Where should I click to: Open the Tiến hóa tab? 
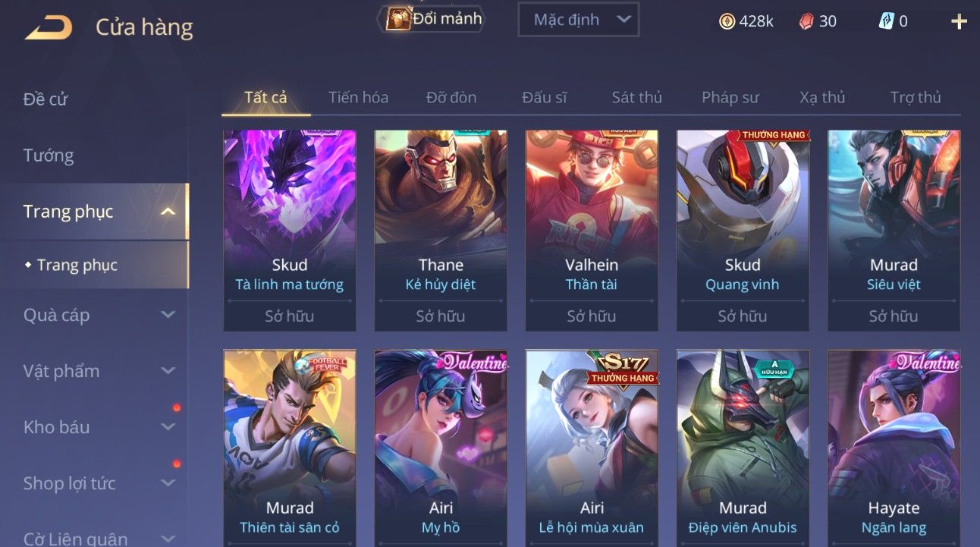pos(358,97)
